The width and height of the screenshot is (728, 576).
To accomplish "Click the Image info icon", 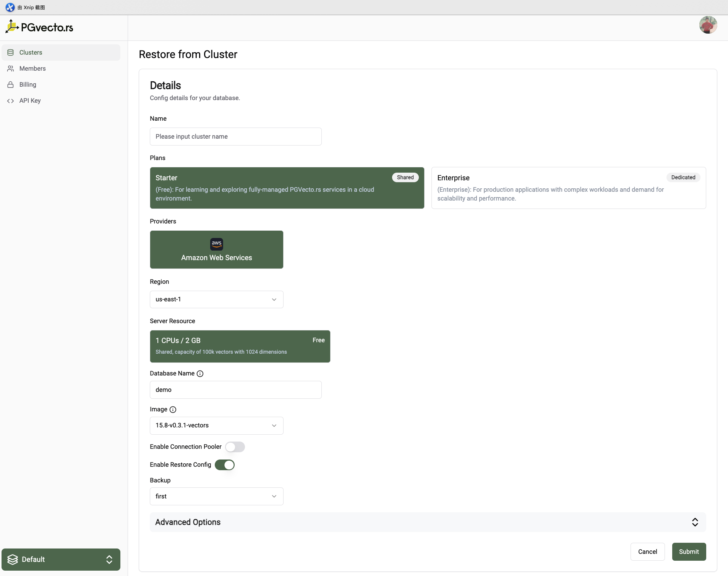I will click(x=173, y=409).
